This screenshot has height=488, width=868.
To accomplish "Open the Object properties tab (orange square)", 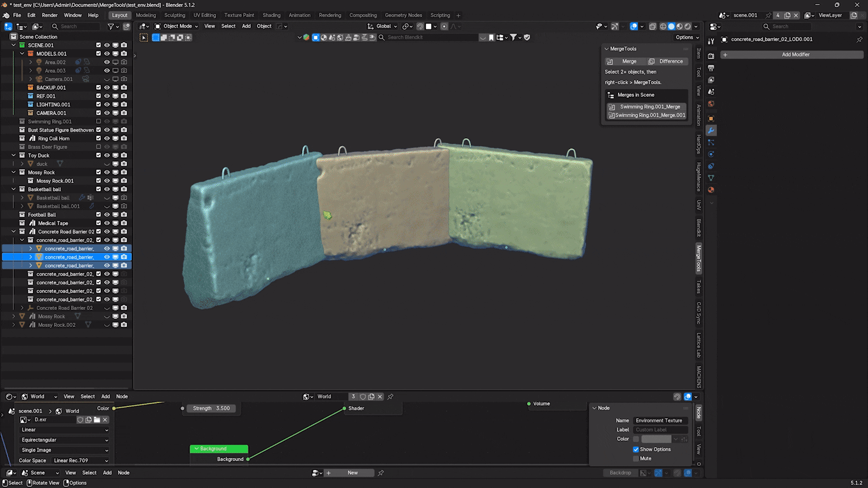I will coord(711,119).
